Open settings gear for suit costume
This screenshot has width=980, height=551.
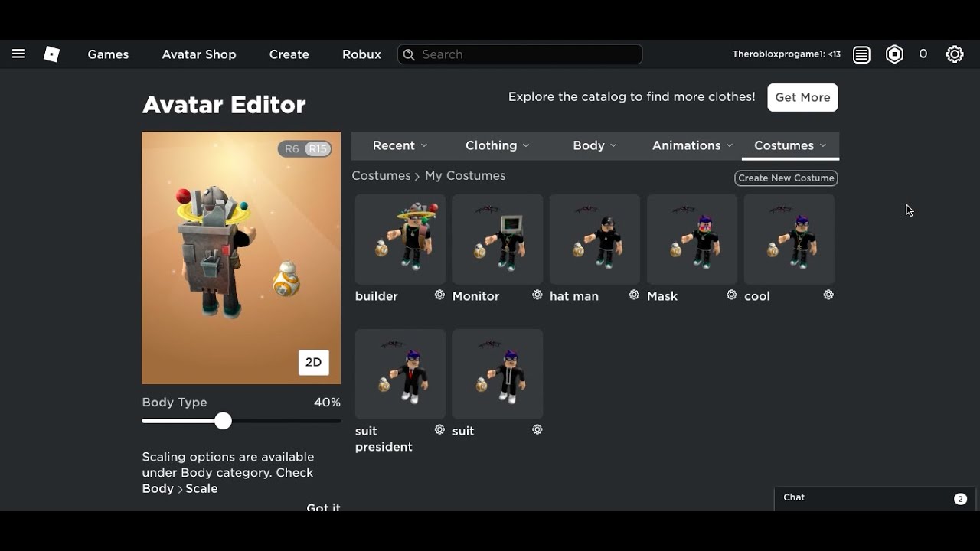click(x=537, y=429)
